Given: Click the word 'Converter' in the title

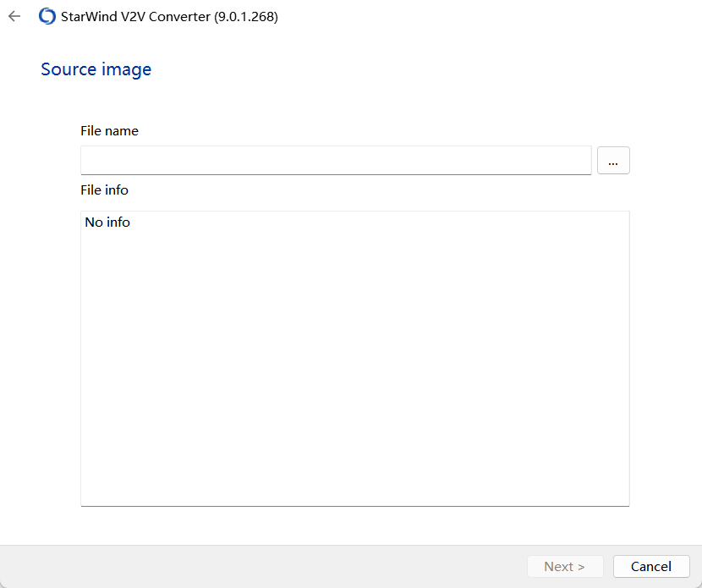Looking at the screenshot, I should click(179, 17).
